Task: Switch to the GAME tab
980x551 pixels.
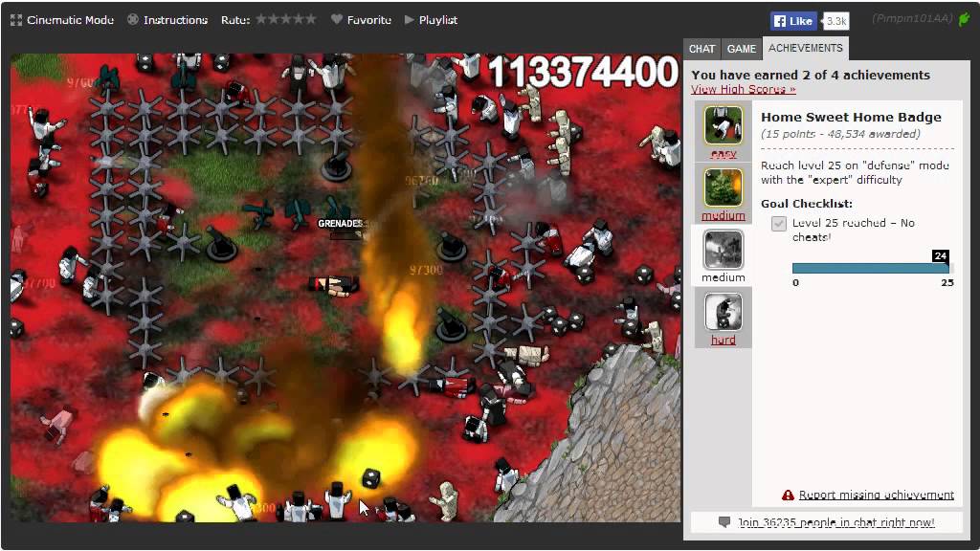Action: 742,49
